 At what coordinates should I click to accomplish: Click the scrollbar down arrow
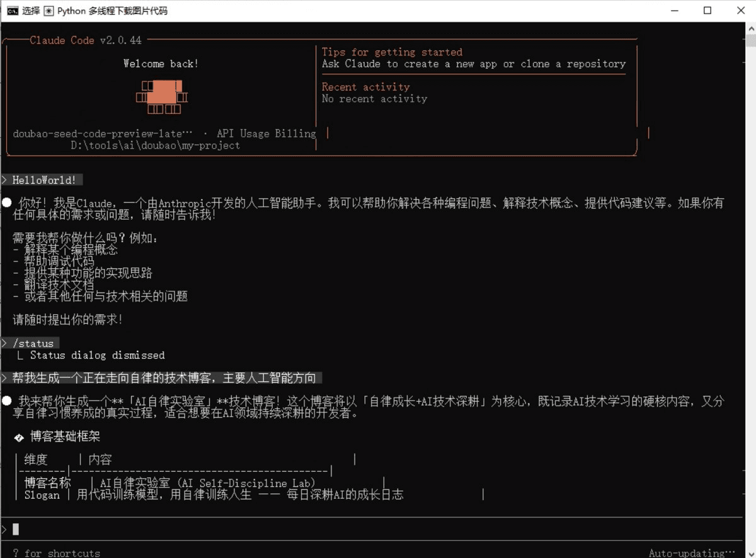tap(750, 552)
